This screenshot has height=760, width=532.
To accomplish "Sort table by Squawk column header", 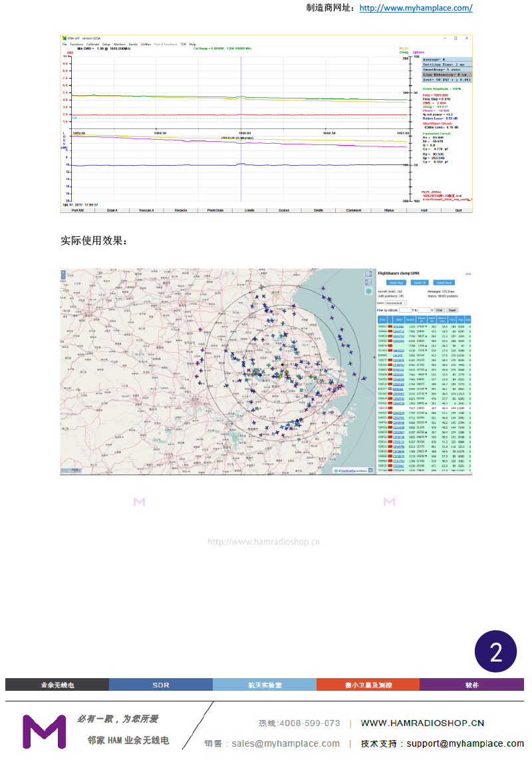I will (410, 319).
